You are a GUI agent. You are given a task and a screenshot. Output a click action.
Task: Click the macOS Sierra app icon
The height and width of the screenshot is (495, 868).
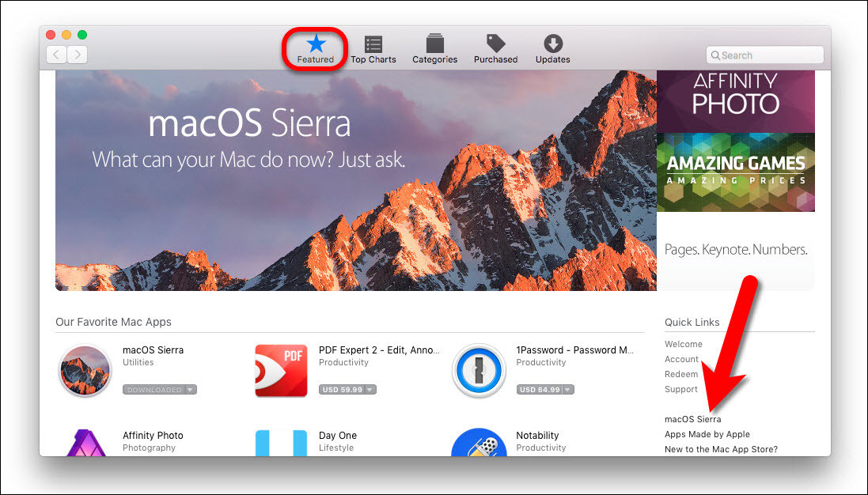[x=85, y=370]
